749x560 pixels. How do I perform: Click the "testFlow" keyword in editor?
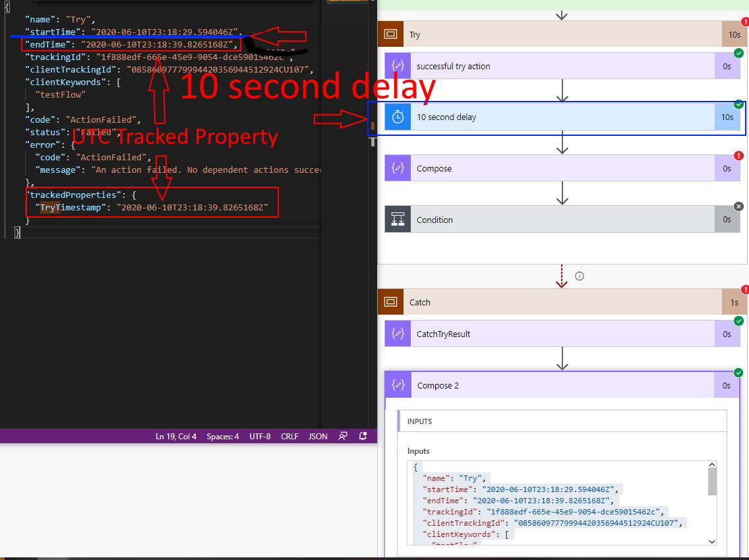(x=60, y=94)
